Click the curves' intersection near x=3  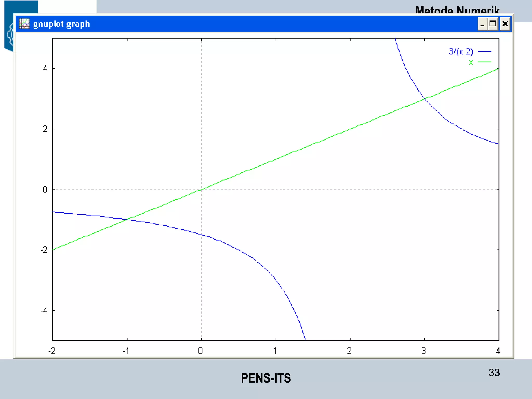[x=424, y=98]
